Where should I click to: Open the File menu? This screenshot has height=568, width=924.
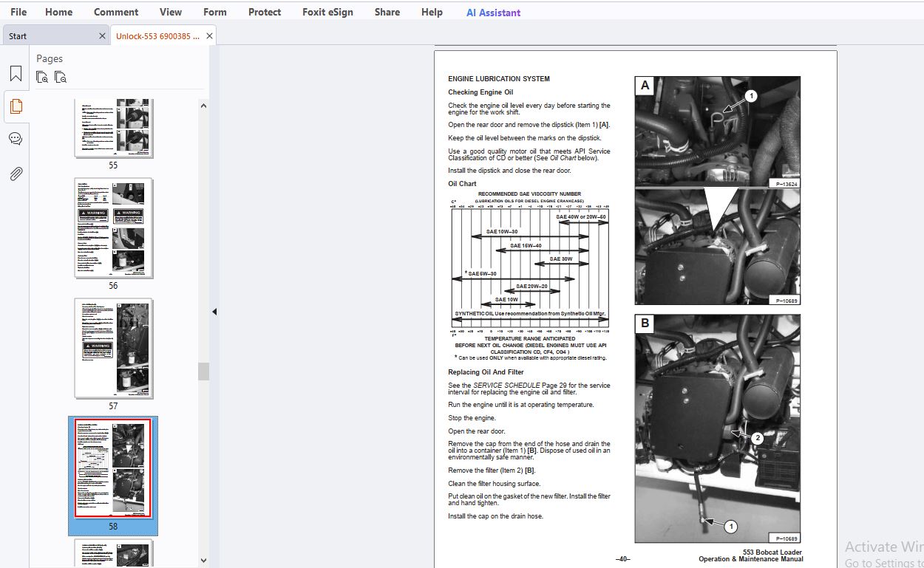coord(18,12)
